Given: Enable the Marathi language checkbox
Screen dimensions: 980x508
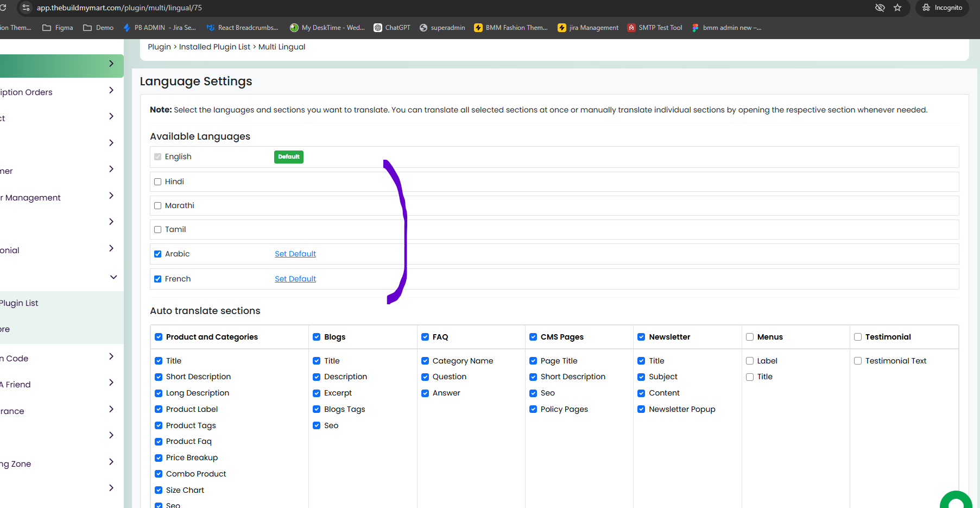Looking at the screenshot, I should tap(157, 206).
